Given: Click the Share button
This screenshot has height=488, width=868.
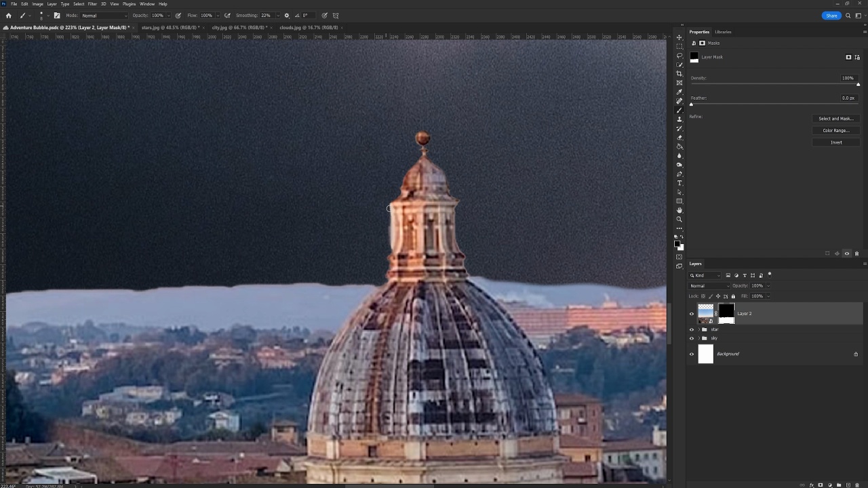Looking at the screenshot, I should tap(831, 16).
